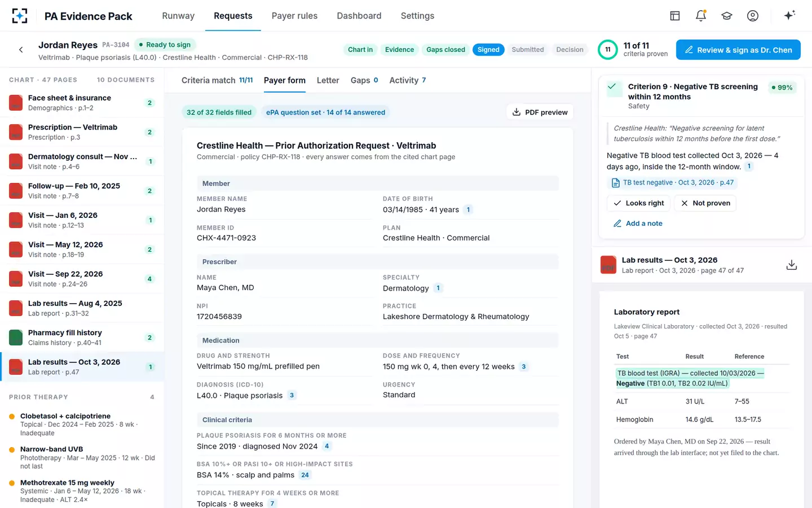Select Lab results — Aug 4, 2025 document
The height and width of the screenshot is (508, 812).
tap(82, 308)
